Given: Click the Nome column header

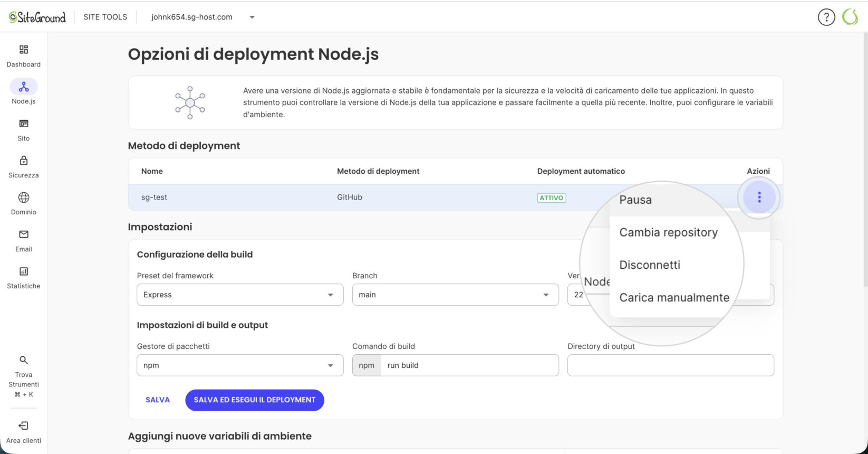Looking at the screenshot, I should coord(152,171).
